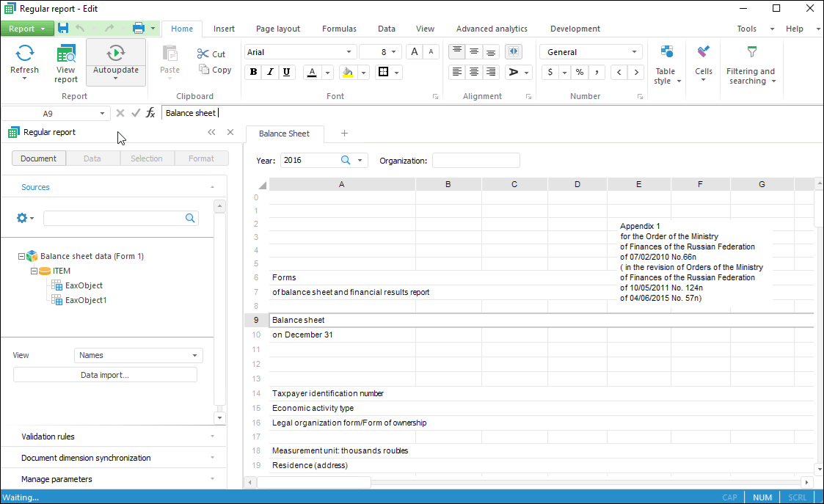Open the General number format dropdown
Screen dimensions: 824x504
tap(591, 52)
